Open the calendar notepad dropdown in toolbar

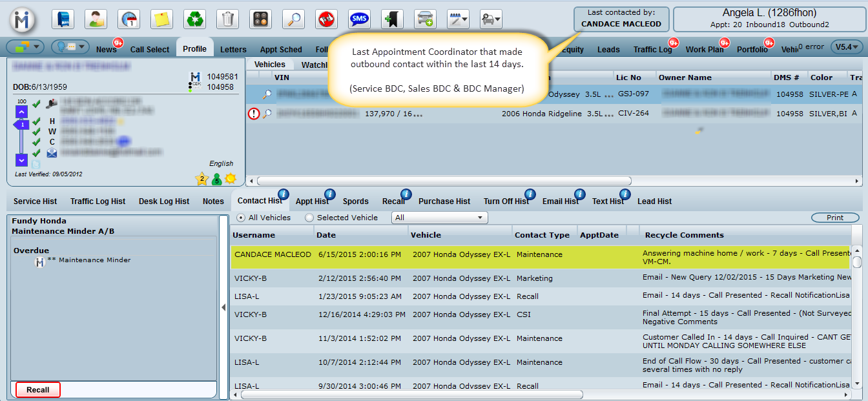[458, 19]
